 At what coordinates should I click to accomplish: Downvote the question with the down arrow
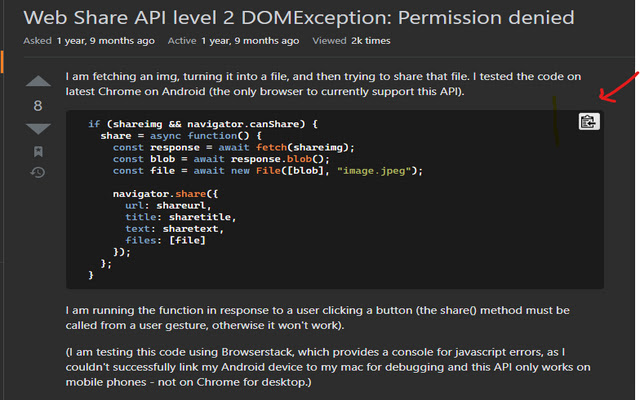38,129
